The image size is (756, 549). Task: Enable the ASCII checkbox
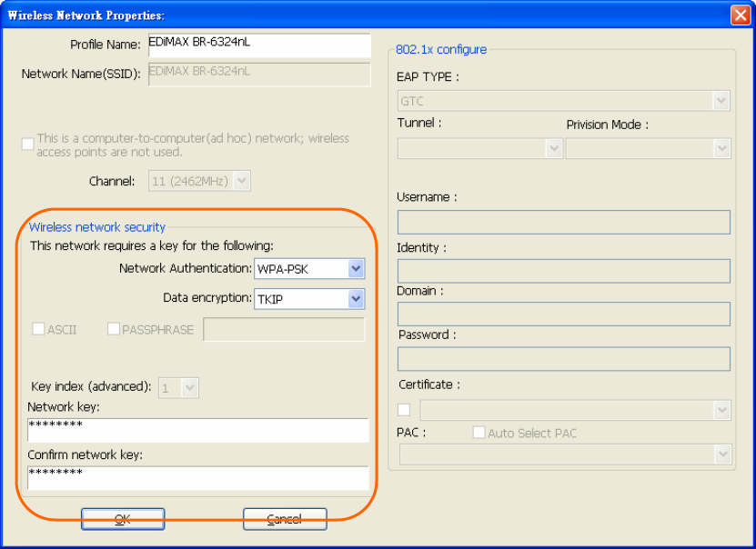coord(38,329)
